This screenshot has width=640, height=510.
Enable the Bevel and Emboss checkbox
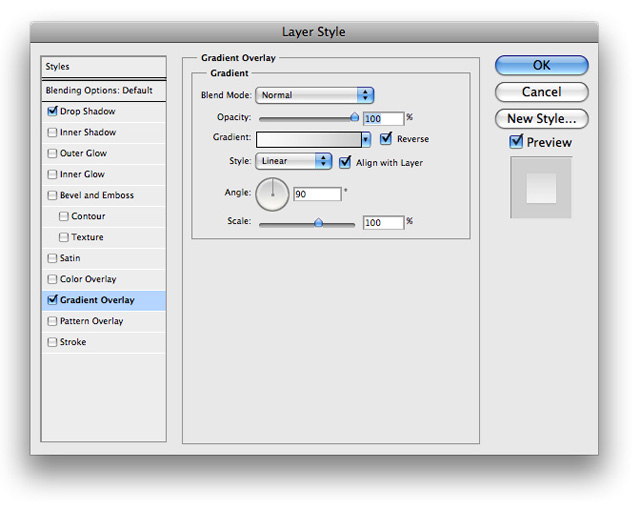[x=52, y=195]
